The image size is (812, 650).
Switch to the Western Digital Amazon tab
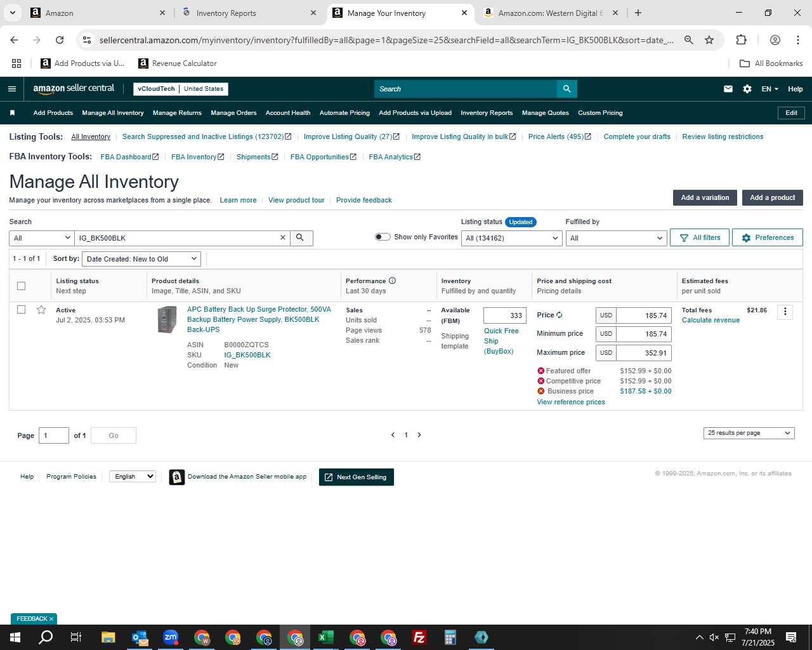point(550,13)
